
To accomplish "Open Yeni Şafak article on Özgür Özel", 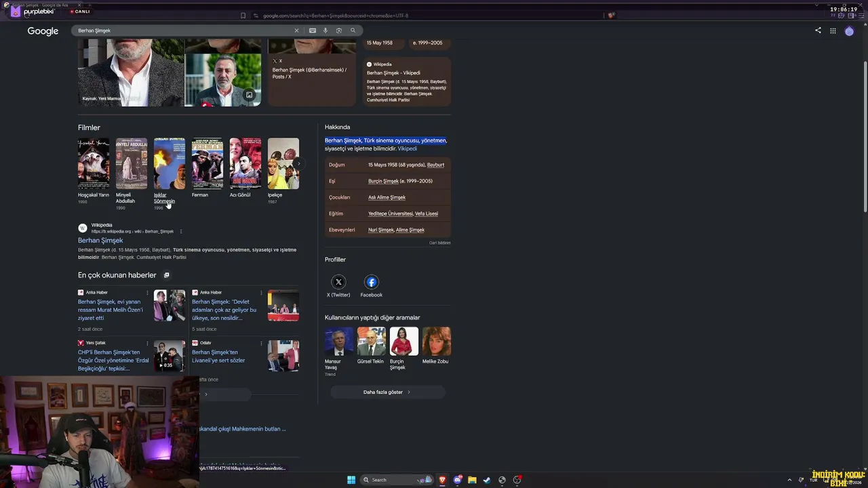I will click(113, 361).
